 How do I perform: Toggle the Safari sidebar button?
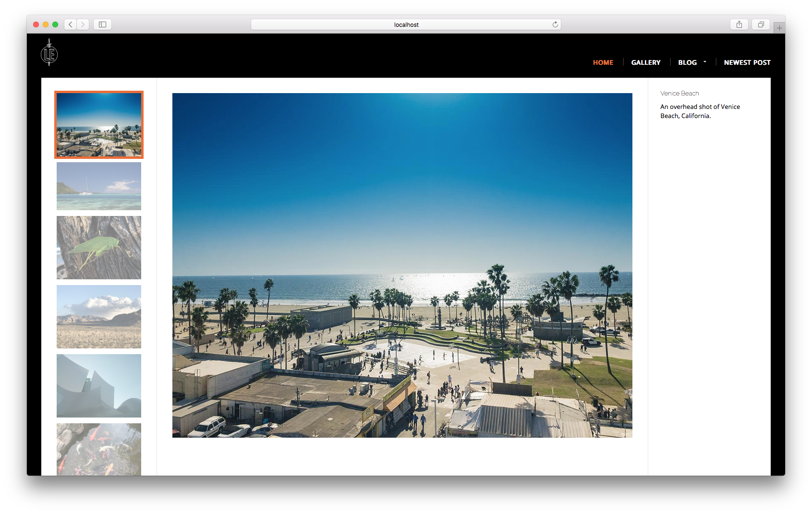click(102, 24)
